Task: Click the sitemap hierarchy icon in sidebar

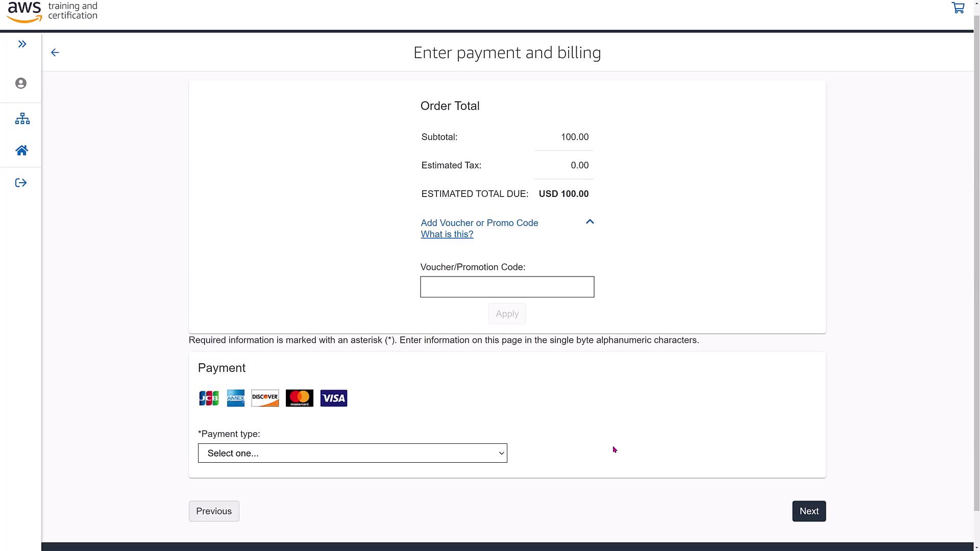Action: (x=22, y=119)
